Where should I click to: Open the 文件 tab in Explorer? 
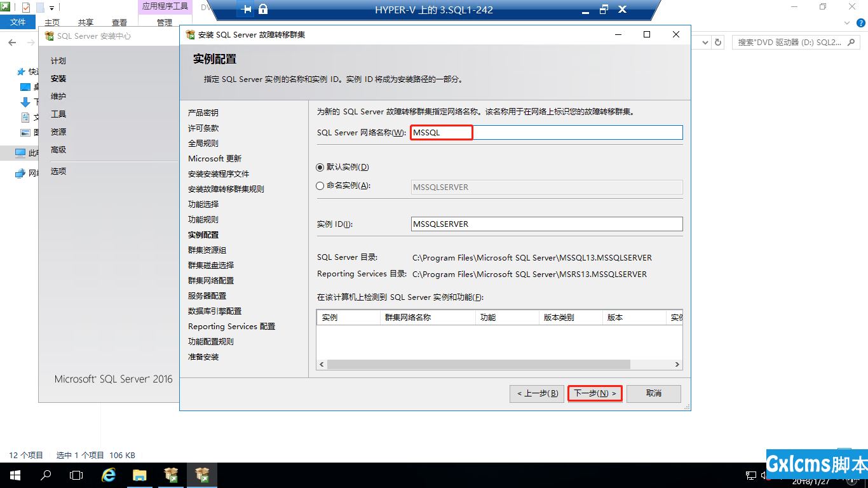(x=18, y=22)
